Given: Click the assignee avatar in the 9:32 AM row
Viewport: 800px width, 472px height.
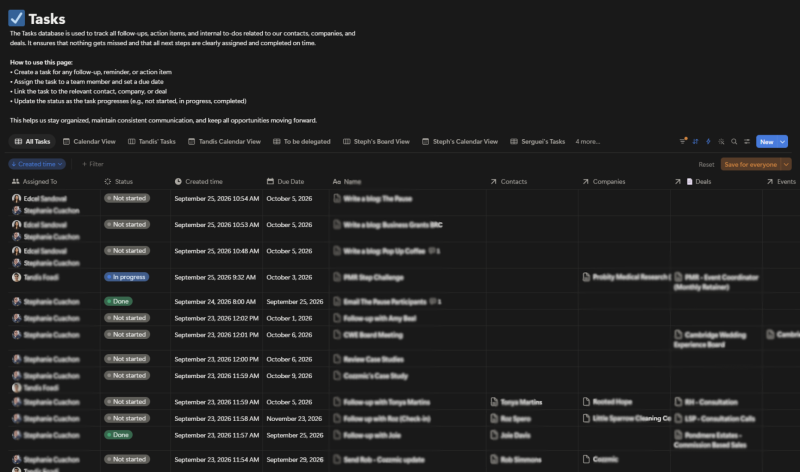Looking at the screenshot, I should click(x=16, y=277).
